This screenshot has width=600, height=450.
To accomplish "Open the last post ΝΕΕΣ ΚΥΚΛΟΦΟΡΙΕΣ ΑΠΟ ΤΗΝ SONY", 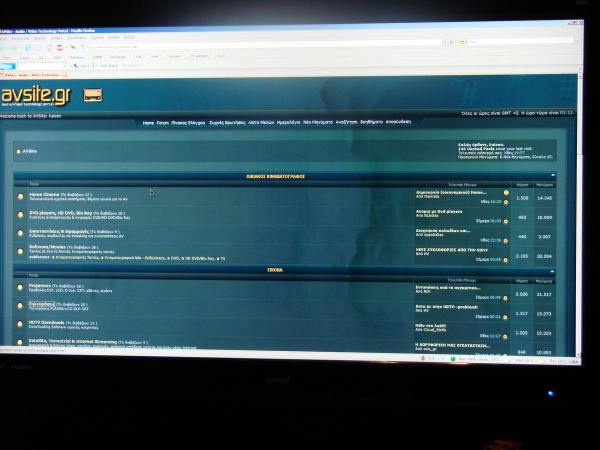I will point(452,250).
